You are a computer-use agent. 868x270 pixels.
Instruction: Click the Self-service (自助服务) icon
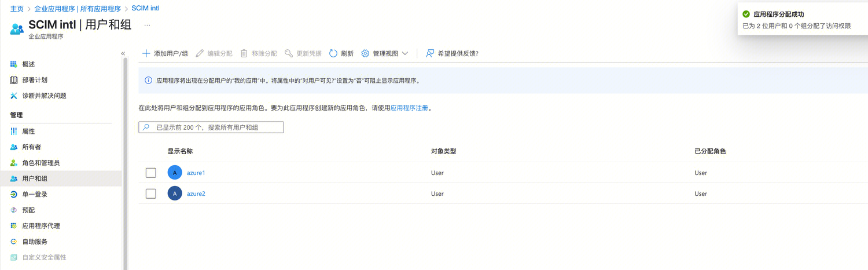[x=14, y=241]
